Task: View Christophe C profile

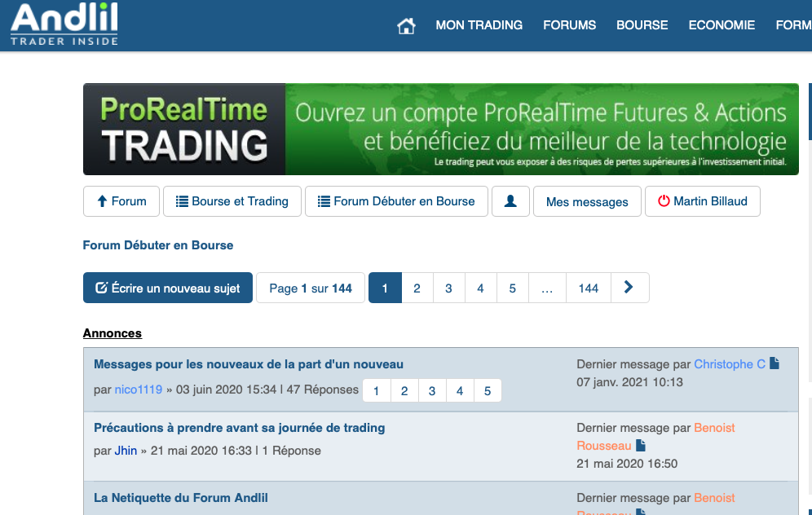Action: [729, 364]
